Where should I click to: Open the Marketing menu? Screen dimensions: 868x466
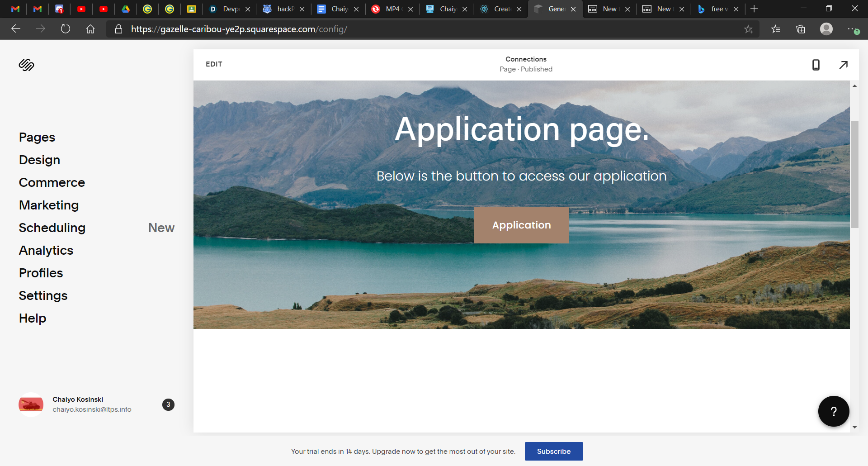[x=49, y=205]
